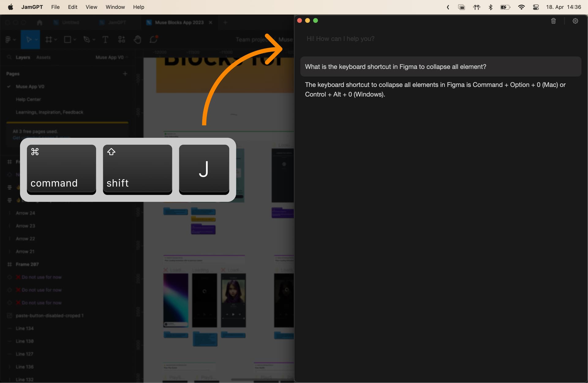The height and width of the screenshot is (383, 588).
Task: Expand the Move tool options arrow
Action: click(x=36, y=40)
